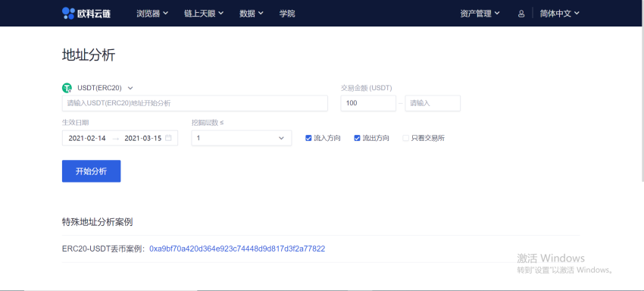Click the maximum amount 请输入 field
644x291 pixels.
click(433, 103)
